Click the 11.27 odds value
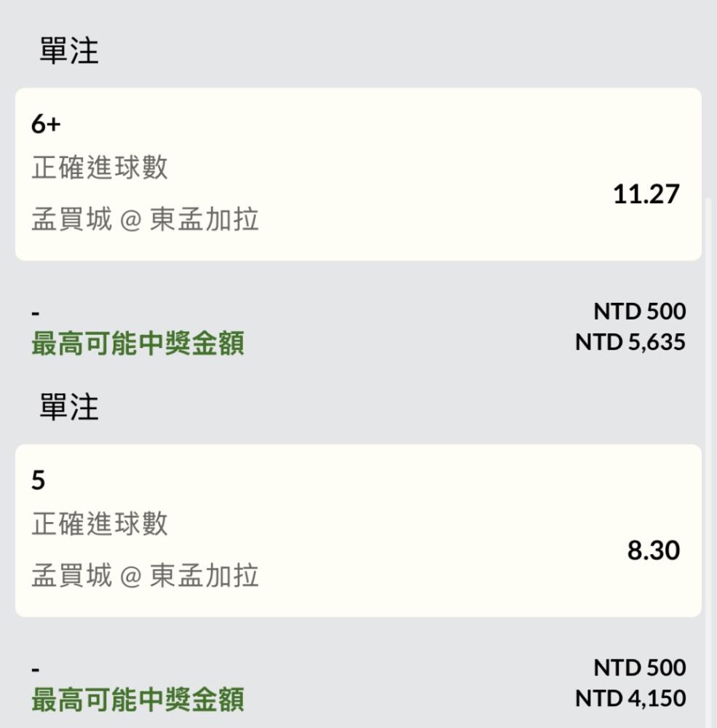 pos(646,194)
